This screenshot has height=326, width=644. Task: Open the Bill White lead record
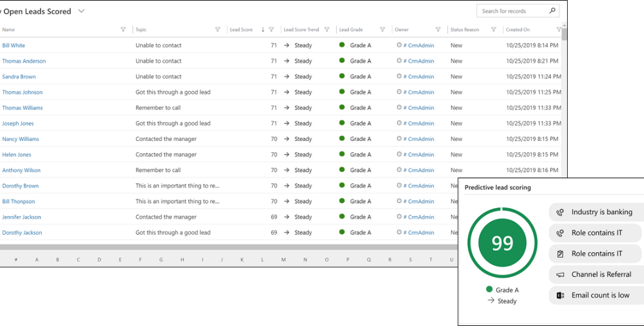(x=14, y=45)
